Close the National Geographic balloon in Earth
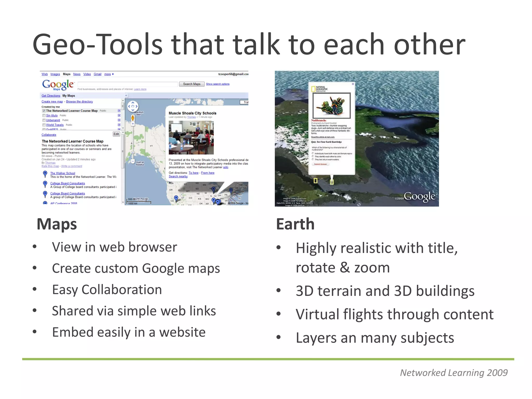The image size is (532, 399). click(353, 84)
